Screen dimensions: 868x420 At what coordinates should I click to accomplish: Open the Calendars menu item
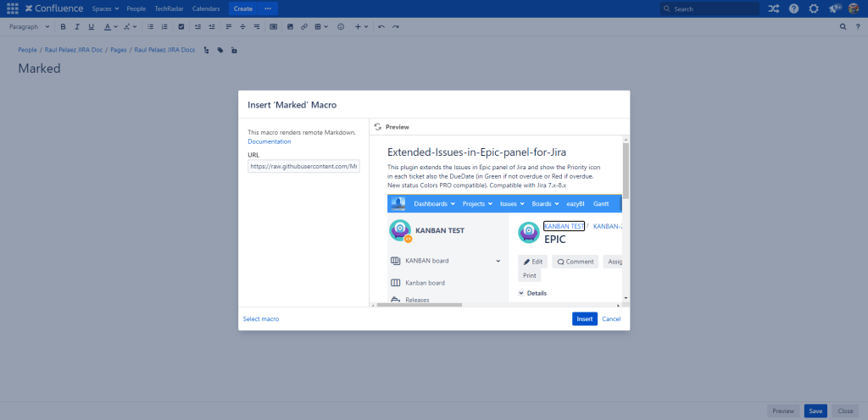click(206, 8)
